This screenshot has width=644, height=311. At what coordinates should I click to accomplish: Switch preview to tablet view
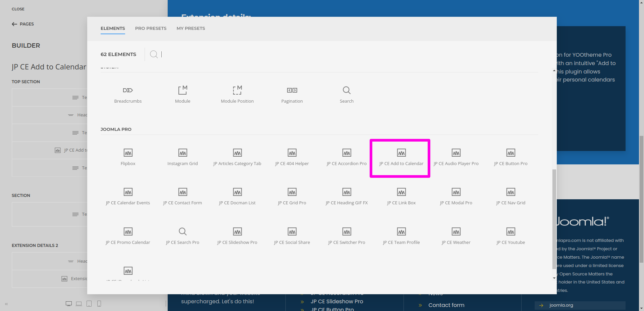click(89, 304)
